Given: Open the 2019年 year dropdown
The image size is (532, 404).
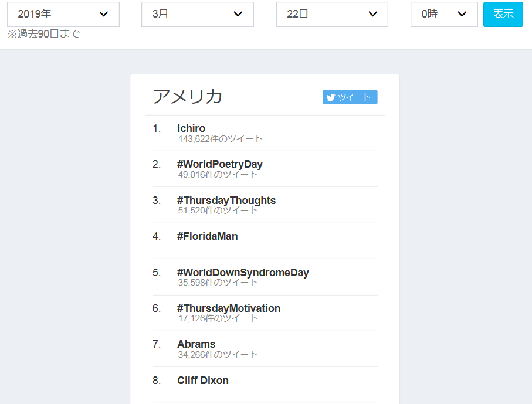Looking at the screenshot, I should click(x=63, y=14).
